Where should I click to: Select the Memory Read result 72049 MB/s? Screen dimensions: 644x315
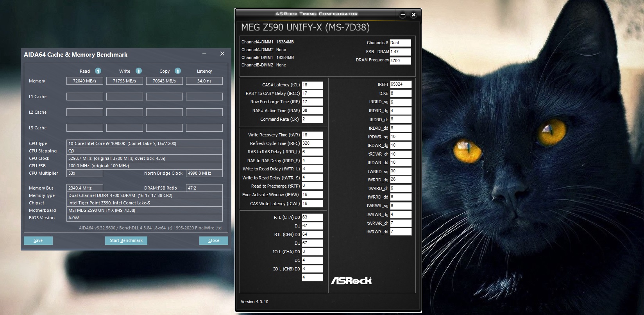click(x=85, y=81)
